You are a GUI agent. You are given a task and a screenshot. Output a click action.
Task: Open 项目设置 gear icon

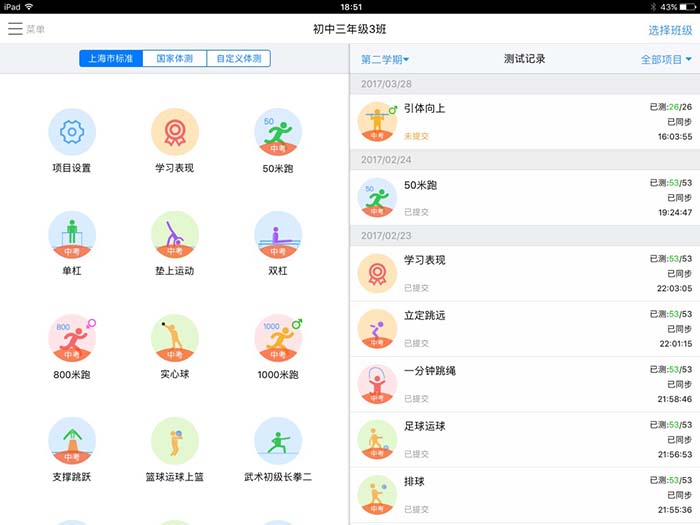(72, 133)
